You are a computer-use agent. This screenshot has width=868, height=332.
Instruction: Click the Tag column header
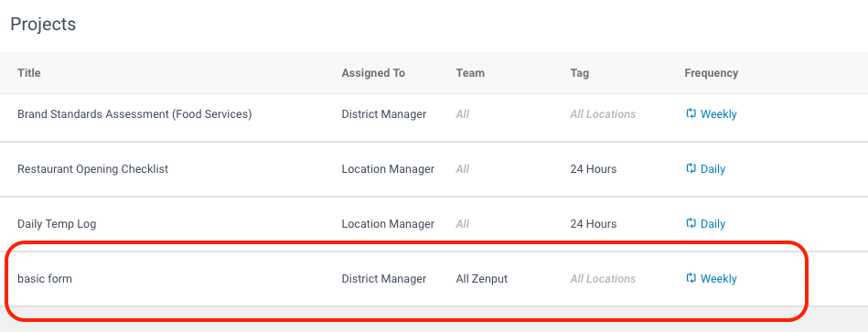tap(580, 73)
